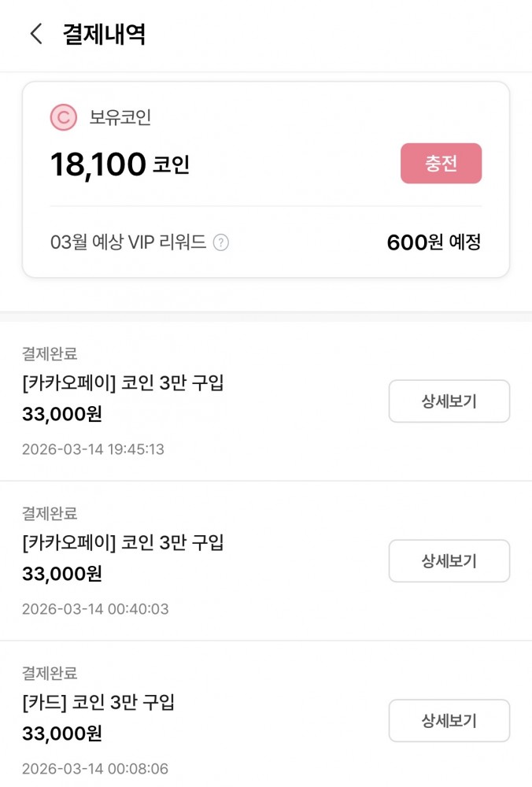Click 상세보기 for the [카드] purchase

pos(449,720)
